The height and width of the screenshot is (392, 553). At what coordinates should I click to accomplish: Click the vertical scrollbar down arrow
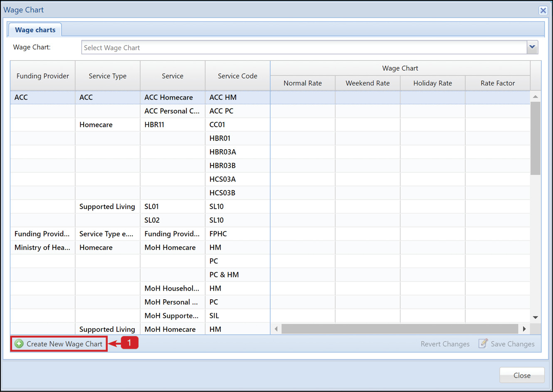tap(536, 317)
